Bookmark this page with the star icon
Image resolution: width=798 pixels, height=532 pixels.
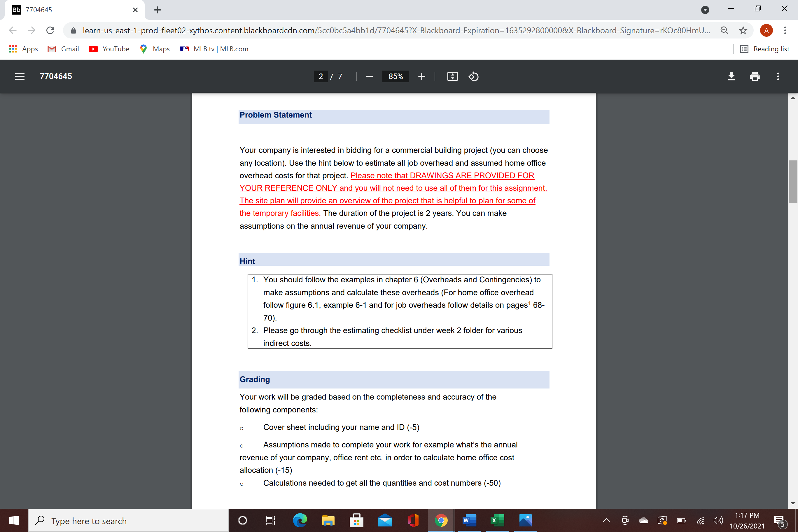(743, 31)
